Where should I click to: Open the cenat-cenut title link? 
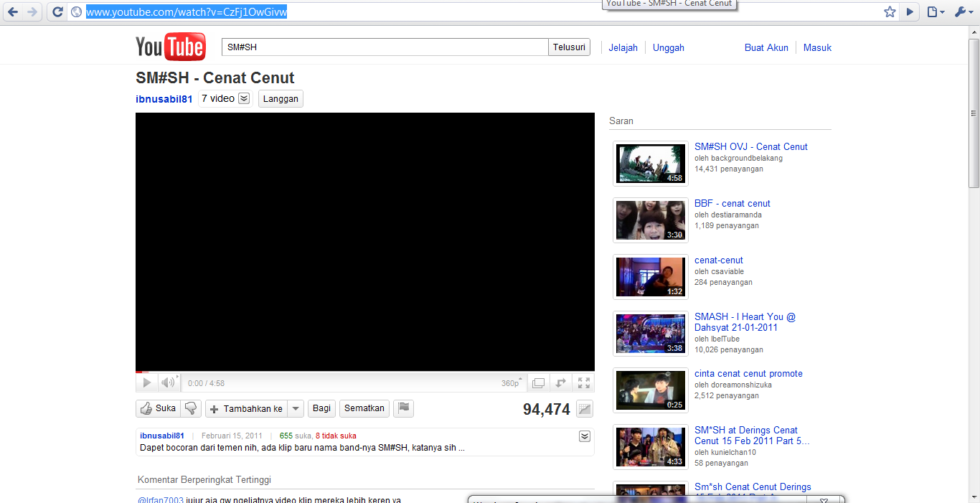click(719, 260)
